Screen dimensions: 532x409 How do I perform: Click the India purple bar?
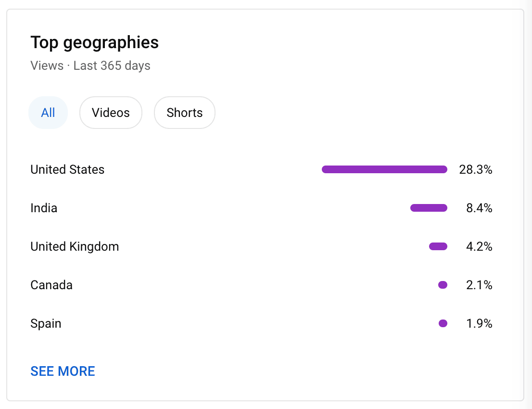tap(429, 208)
